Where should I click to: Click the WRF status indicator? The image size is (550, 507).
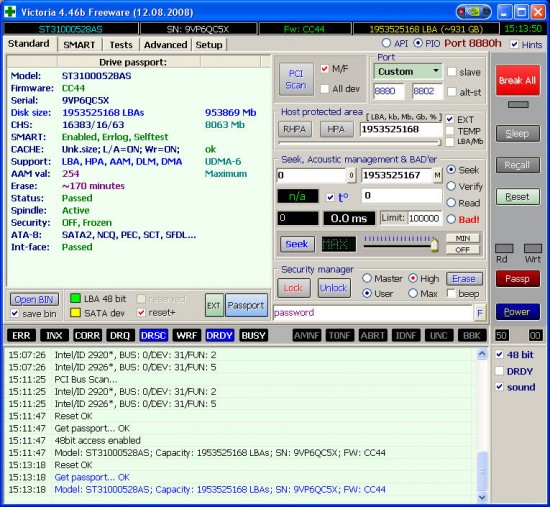[x=187, y=335]
